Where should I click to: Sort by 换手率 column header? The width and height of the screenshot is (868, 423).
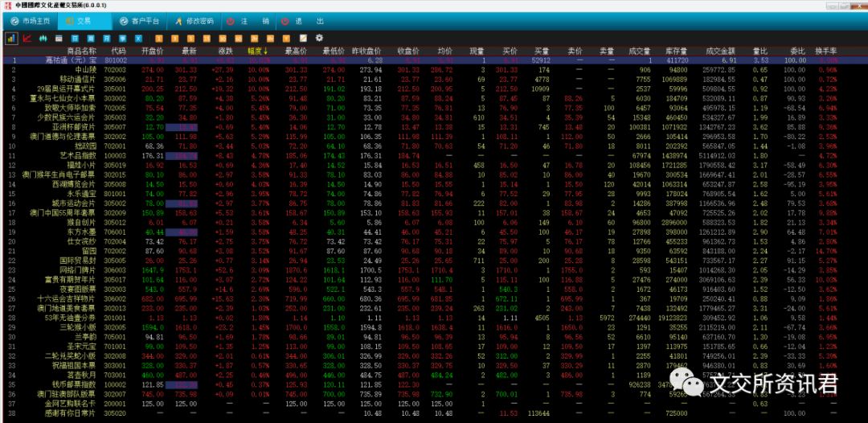pyautogui.click(x=826, y=51)
